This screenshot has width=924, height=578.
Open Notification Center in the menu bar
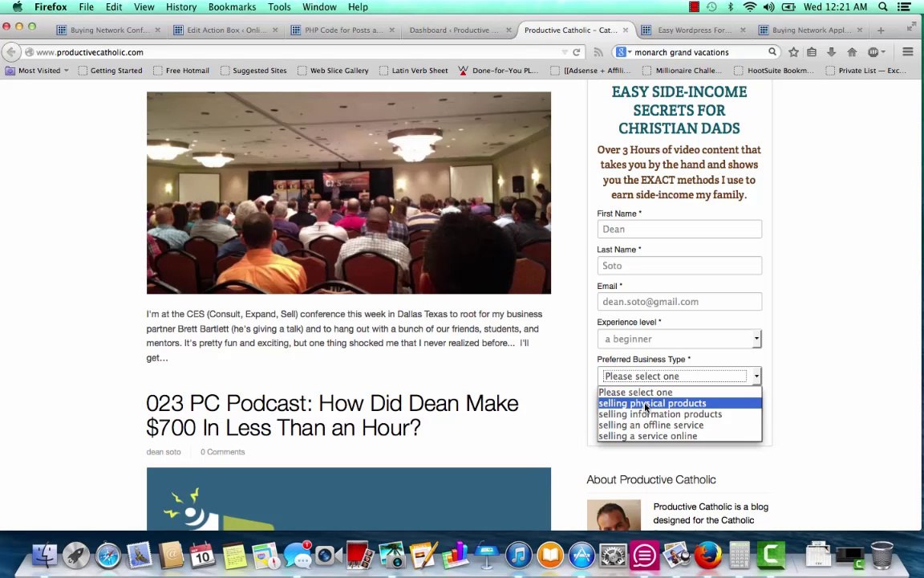pyautogui.click(x=905, y=7)
